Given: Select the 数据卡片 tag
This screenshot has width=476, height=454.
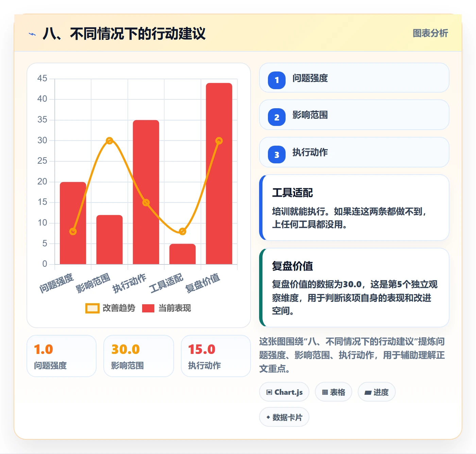Looking at the screenshot, I should click(x=284, y=417).
